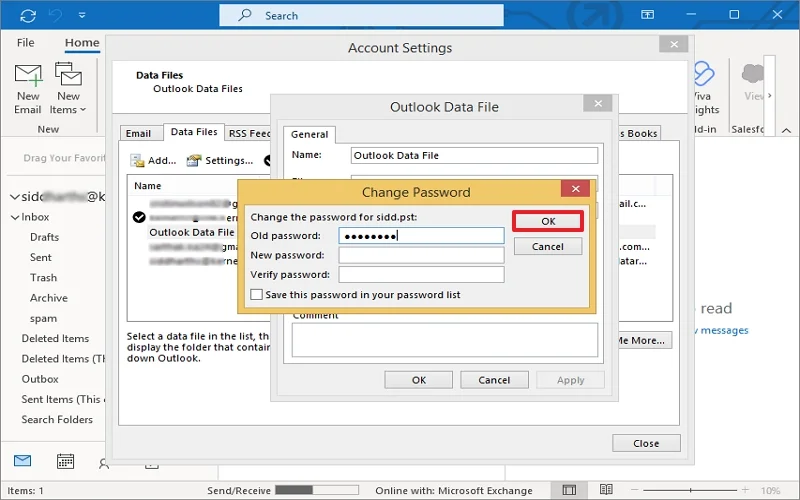Image resolution: width=800 pixels, height=500 pixels.
Task: Click the Old password field
Action: pos(421,236)
